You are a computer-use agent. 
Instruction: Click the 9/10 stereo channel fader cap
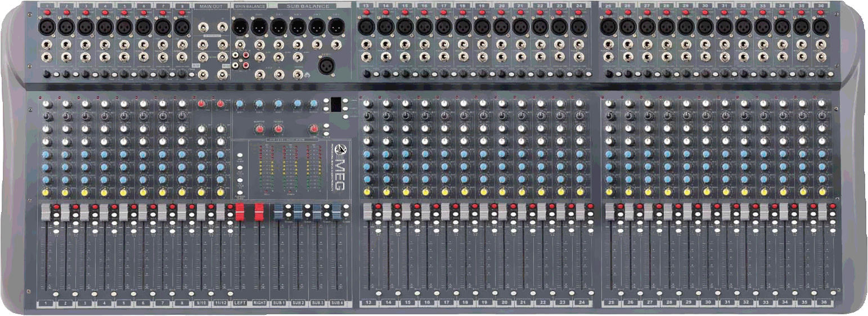tap(201, 212)
